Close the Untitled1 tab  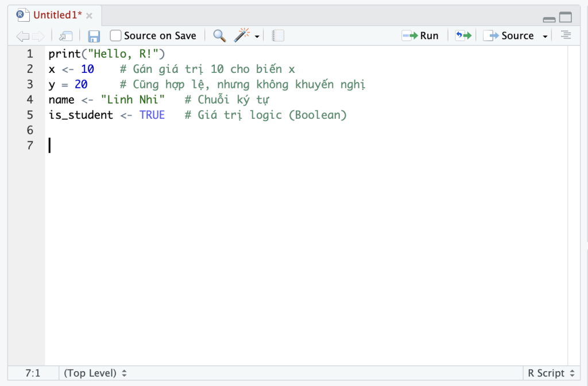tap(89, 15)
